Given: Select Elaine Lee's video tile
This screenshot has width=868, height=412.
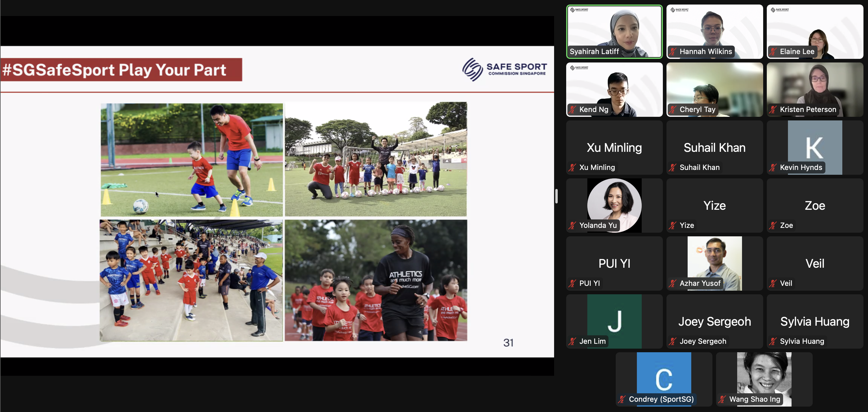Looking at the screenshot, I should [x=815, y=32].
